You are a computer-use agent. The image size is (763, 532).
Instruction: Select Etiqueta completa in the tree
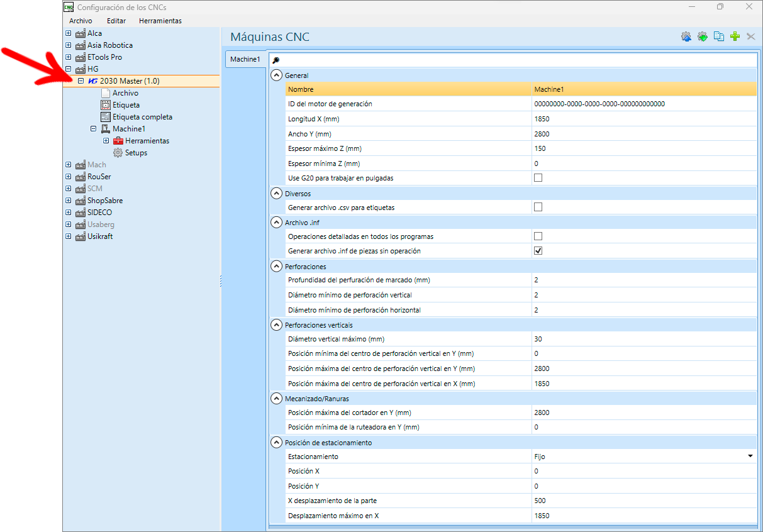coord(136,117)
